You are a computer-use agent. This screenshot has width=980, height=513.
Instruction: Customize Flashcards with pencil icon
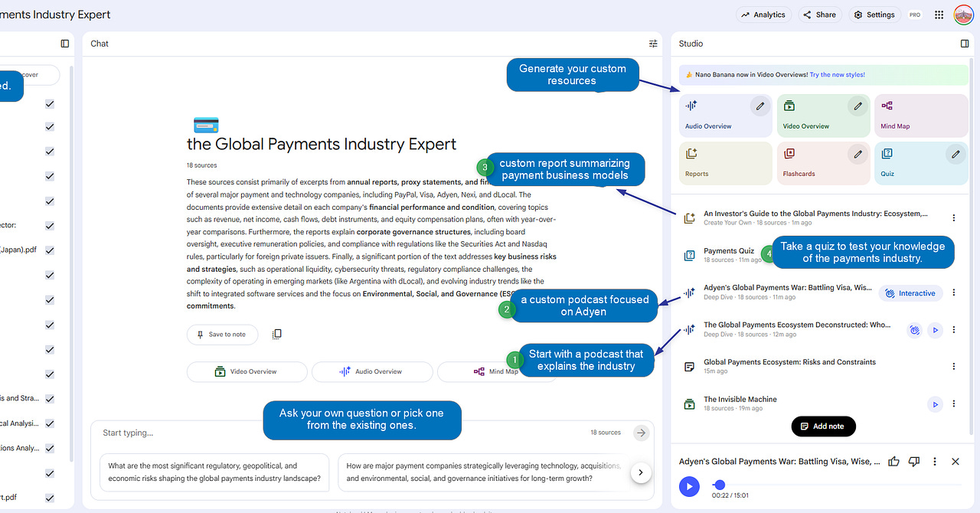[x=858, y=154]
